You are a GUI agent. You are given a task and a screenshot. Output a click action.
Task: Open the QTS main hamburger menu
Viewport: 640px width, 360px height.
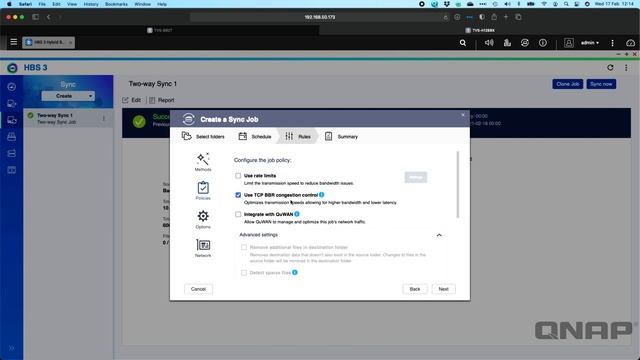13,42
